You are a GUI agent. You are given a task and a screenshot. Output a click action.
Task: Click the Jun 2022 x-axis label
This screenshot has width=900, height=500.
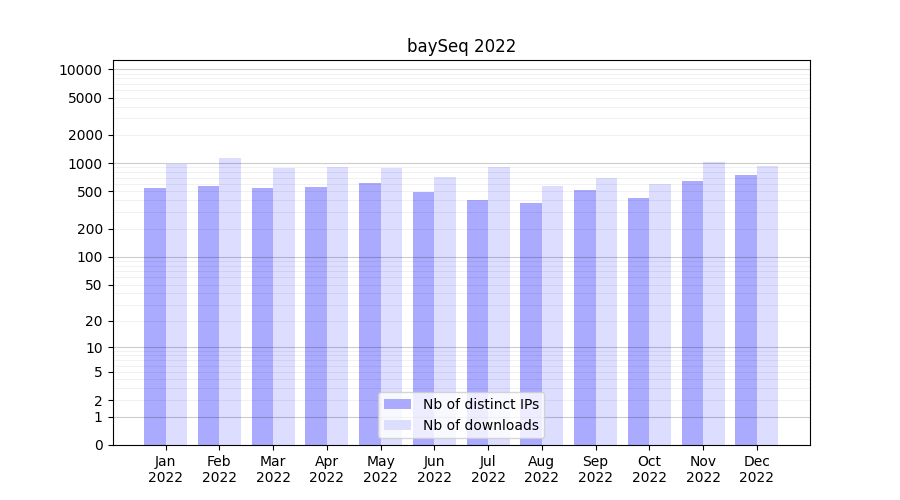coord(434,469)
